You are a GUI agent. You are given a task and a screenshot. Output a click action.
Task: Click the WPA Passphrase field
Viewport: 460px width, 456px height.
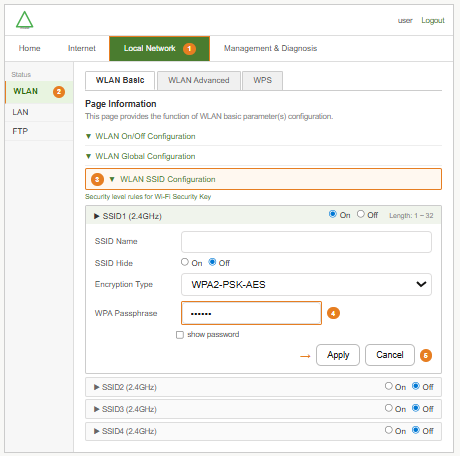pyautogui.click(x=251, y=313)
